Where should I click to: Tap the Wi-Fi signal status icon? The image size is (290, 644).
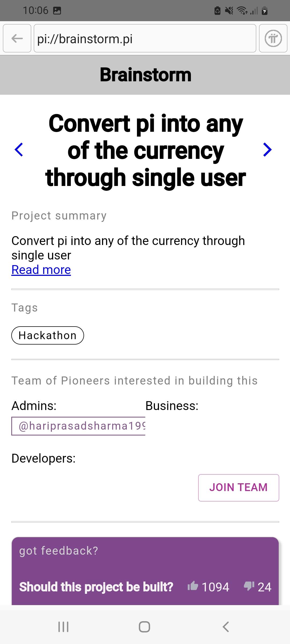click(x=242, y=11)
